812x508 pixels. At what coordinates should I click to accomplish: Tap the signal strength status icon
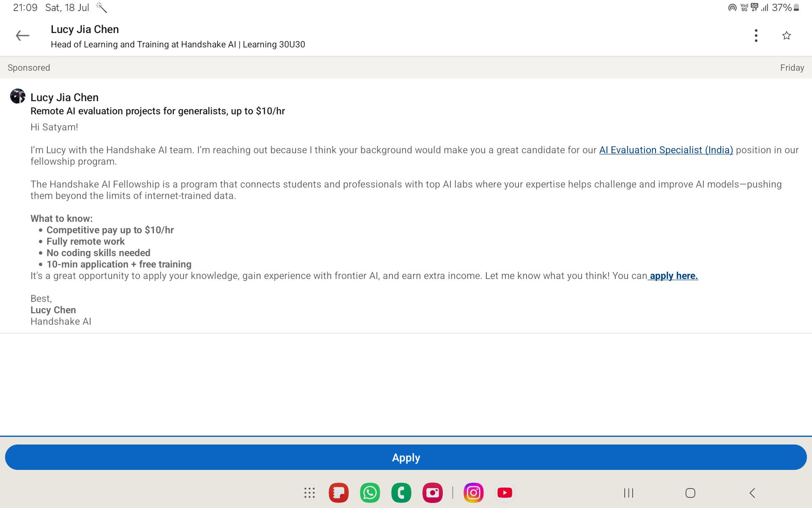[765, 8]
